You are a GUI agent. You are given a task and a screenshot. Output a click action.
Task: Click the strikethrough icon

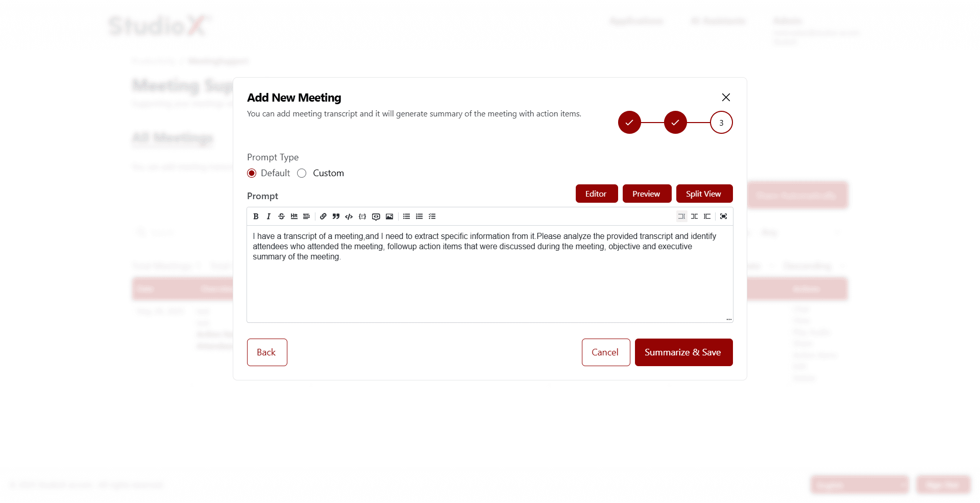[x=281, y=217]
